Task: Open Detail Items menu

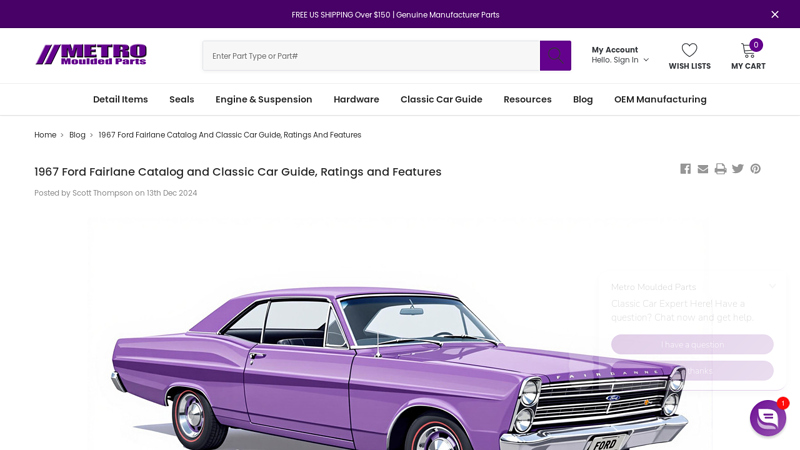Action: (x=120, y=99)
